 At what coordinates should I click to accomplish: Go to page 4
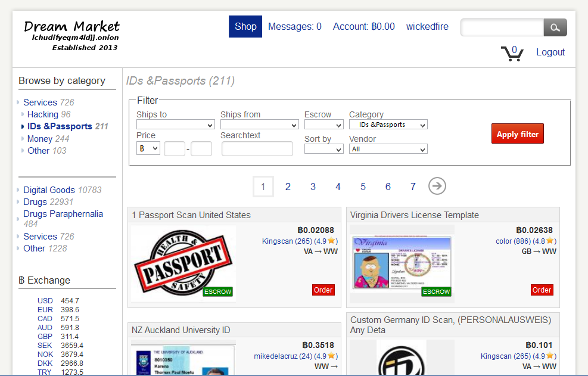[x=338, y=187]
